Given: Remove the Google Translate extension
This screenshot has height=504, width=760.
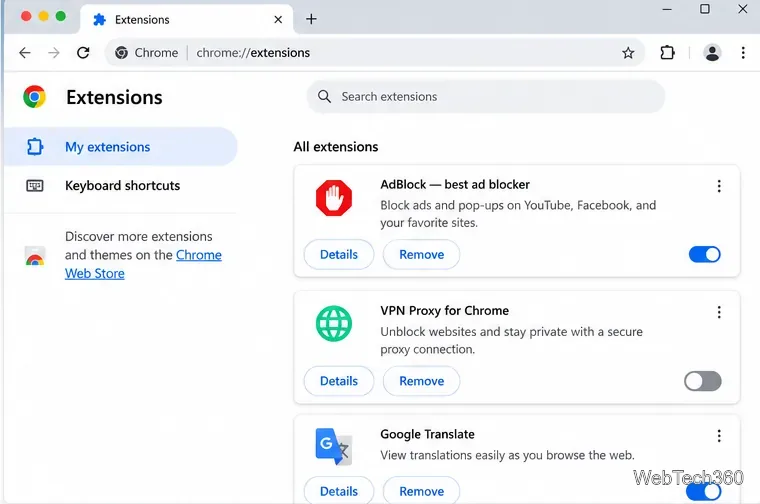Looking at the screenshot, I should (x=421, y=491).
